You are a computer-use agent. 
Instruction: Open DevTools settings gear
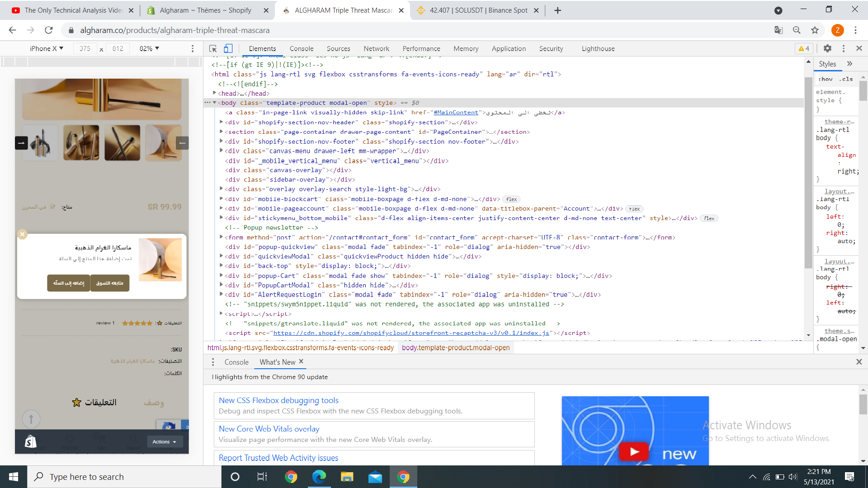[827, 48]
